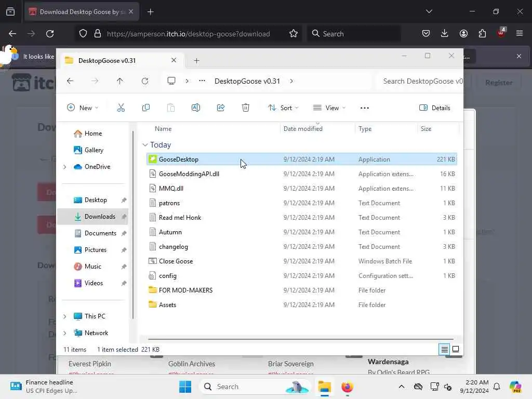The width and height of the screenshot is (532, 399).
Task: Open Firefox from the taskbar
Action: 347,387
